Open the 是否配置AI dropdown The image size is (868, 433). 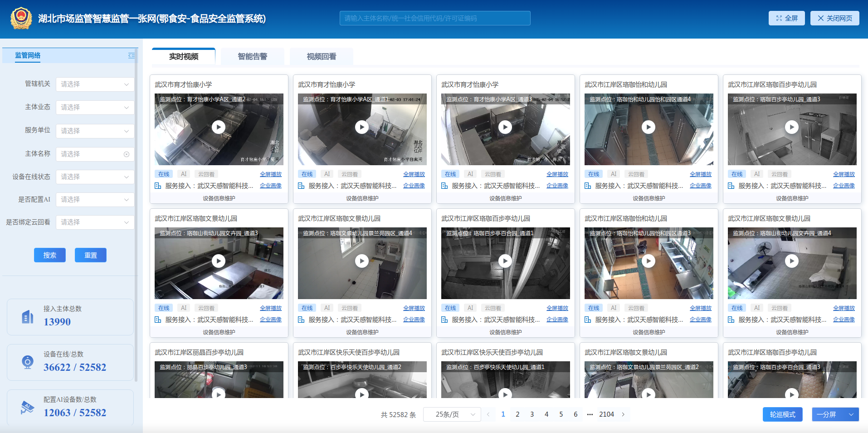coord(95,200)
